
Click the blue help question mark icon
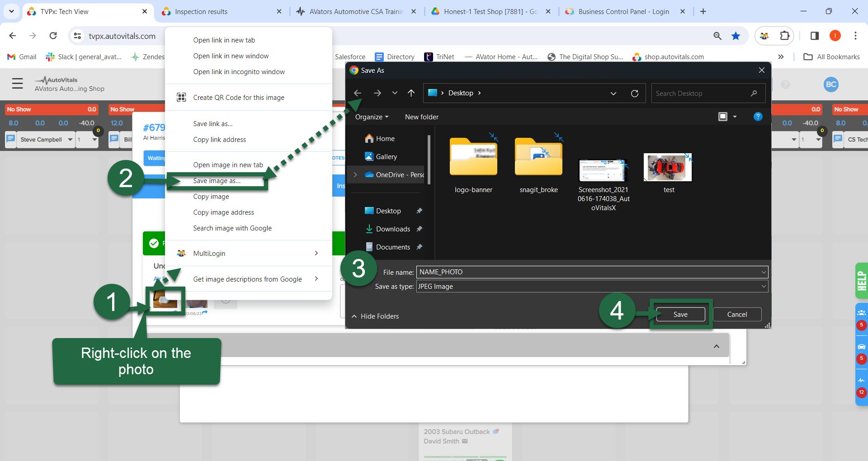[x=758, y=117]
